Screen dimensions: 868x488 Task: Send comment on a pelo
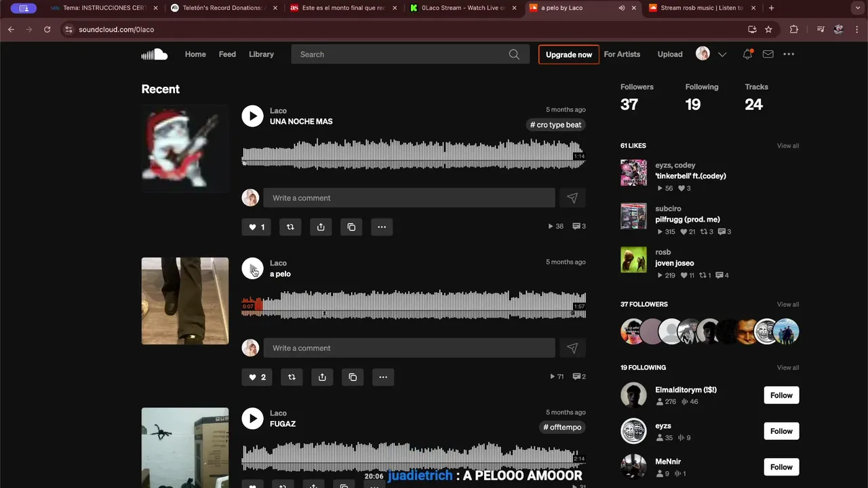coord(572,348)
